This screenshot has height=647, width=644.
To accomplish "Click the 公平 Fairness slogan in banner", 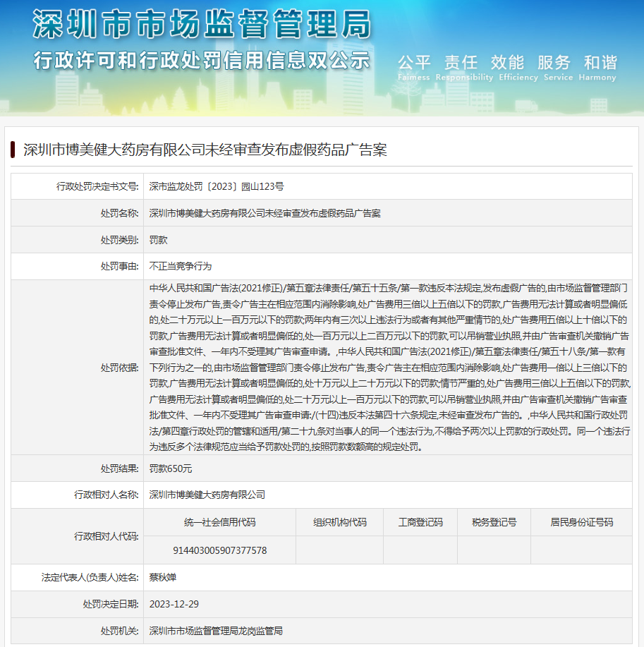I will (x=413, y=66).
